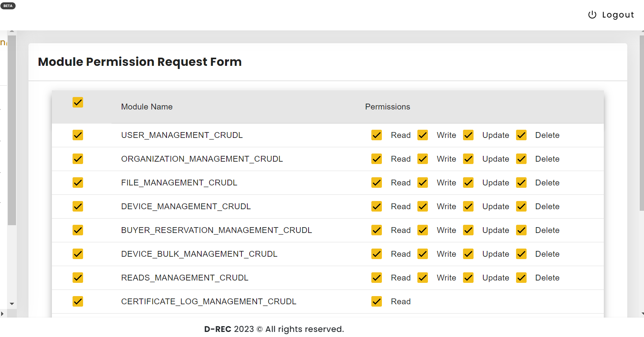Toggle Update permission for DEVICE_MANAGEMENT_CRUDL
This screenshot has height=337, width=644.
coord(468,206)
